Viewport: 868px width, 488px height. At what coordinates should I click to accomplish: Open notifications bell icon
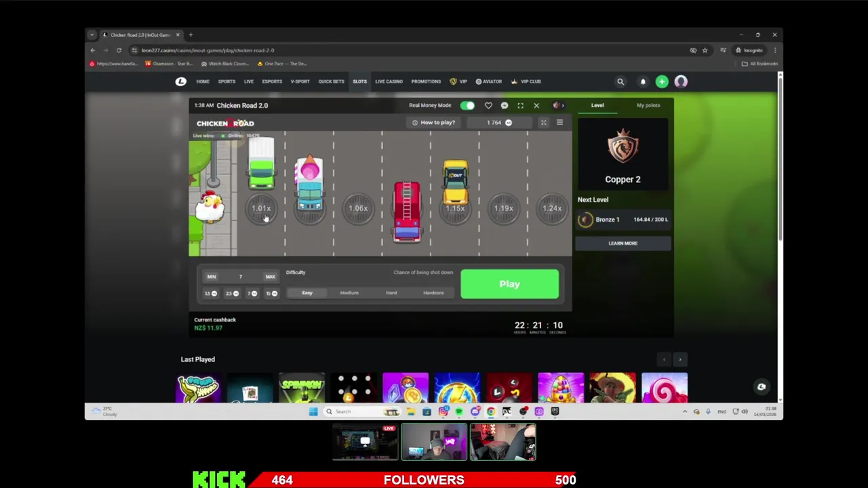[643, 81]
